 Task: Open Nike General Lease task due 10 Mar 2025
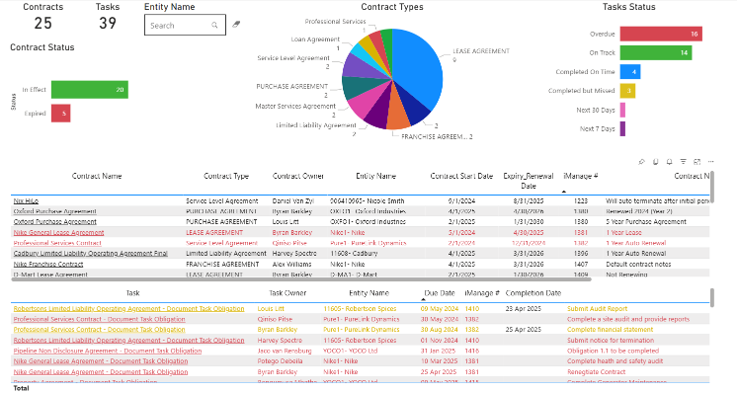(101, 361)
